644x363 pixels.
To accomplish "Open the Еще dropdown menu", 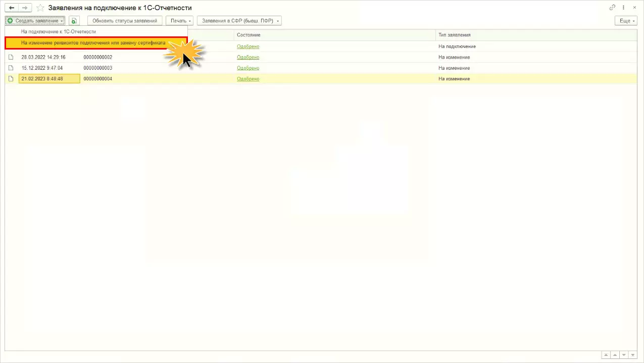I will 626,21.
